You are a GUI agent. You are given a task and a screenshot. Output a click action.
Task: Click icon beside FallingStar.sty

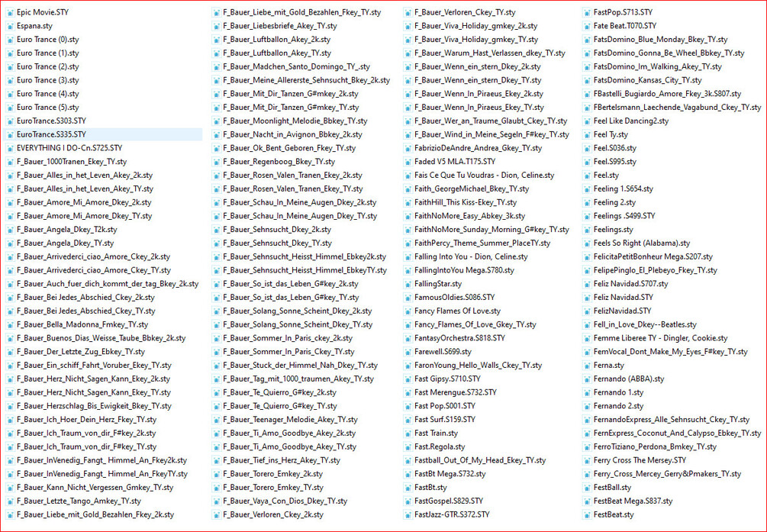point(408,284)
